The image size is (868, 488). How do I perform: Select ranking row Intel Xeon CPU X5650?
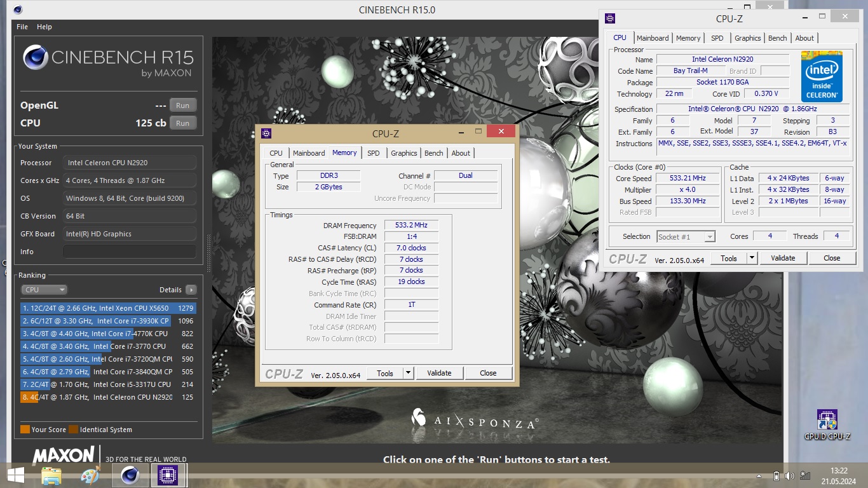108,308
